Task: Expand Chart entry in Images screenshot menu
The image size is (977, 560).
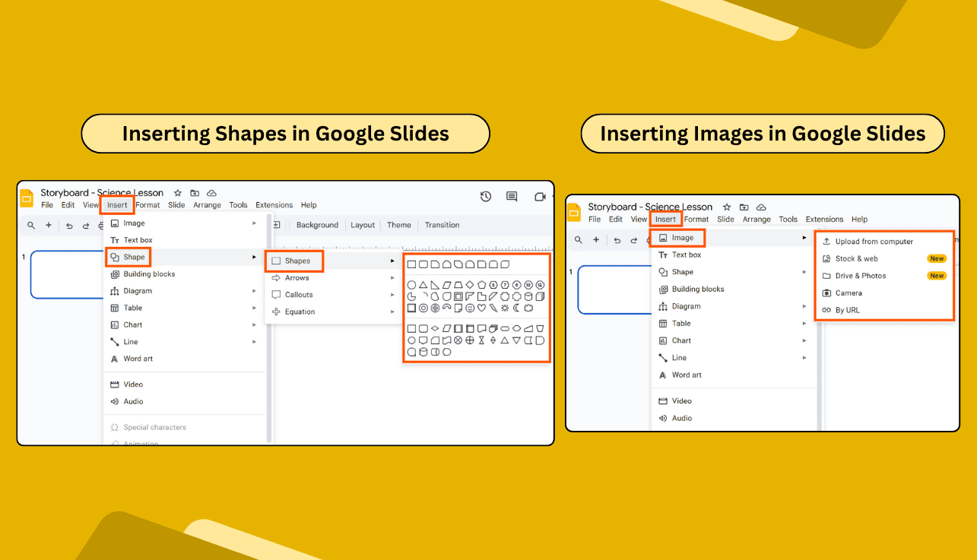Action: coord(731,340)
